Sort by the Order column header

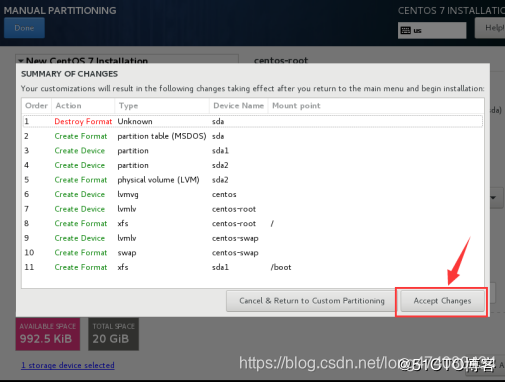point(37,106)
